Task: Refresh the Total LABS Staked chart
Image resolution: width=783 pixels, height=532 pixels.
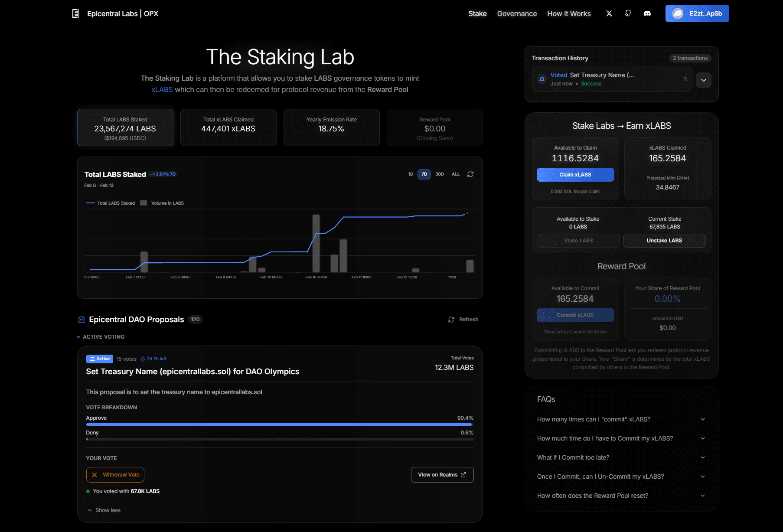Action: coord(470,174)
